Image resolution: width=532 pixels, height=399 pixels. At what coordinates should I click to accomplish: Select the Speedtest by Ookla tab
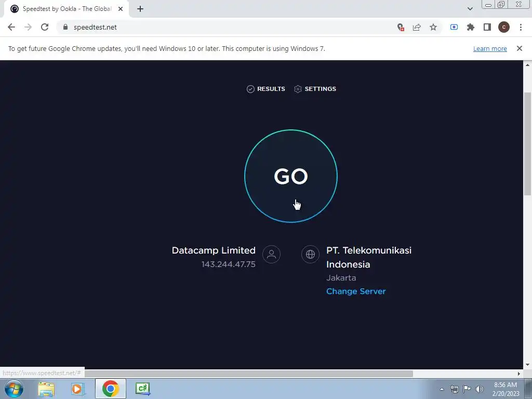coord(66,9)
